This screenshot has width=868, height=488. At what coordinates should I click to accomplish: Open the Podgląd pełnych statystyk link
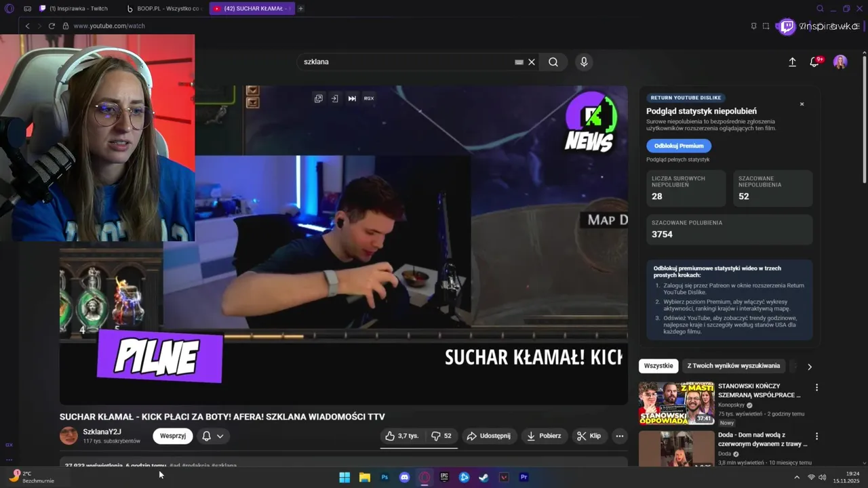coord(677,159)
